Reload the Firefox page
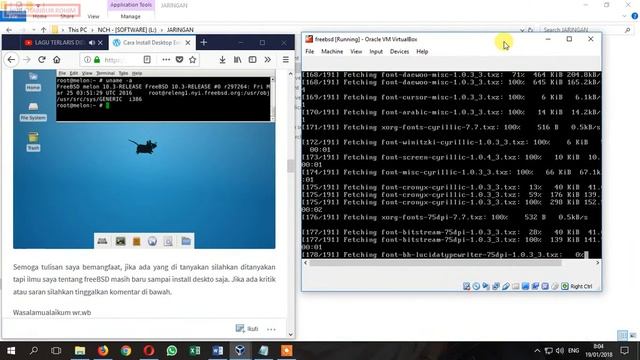The image size is (640, 360). click(x=42, y=60)
